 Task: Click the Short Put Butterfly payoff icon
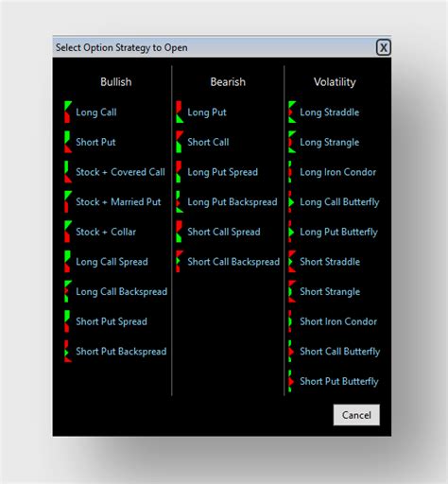(291, 381)
